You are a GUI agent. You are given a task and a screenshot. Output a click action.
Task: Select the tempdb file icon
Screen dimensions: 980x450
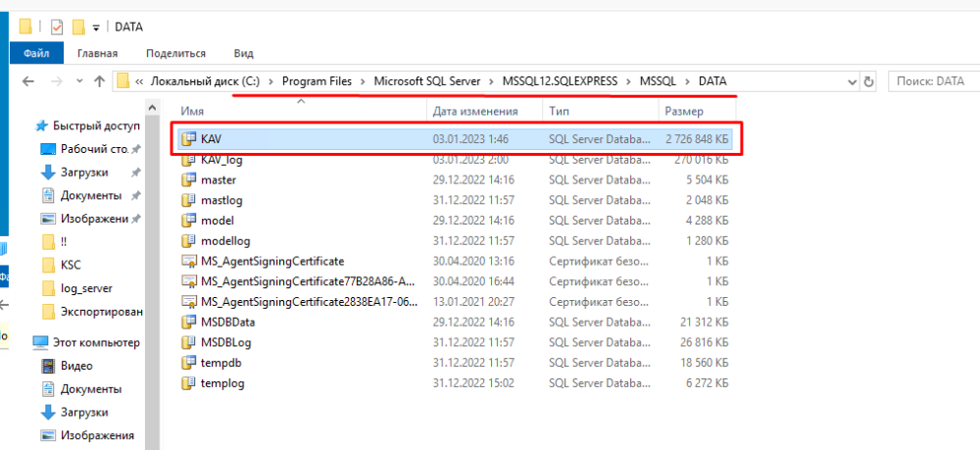189,363
